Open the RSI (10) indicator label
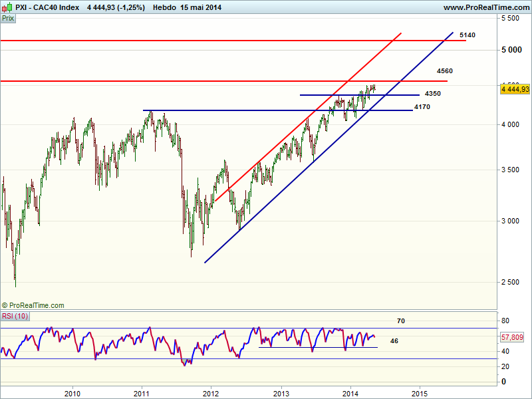This screenshot has height=399, width=532. click(15, 315)
